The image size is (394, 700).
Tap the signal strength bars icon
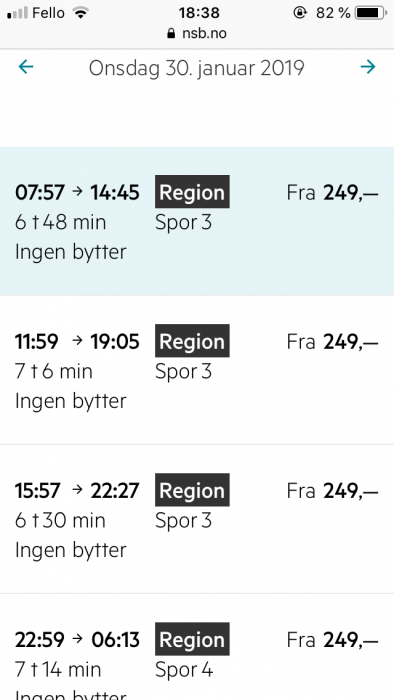[x=18, y=13]
